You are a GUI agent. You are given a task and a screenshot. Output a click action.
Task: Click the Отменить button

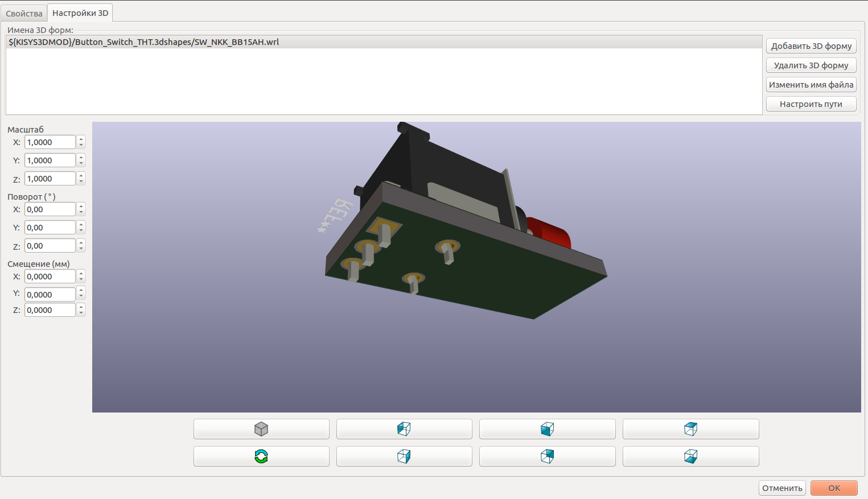[782, 488]
